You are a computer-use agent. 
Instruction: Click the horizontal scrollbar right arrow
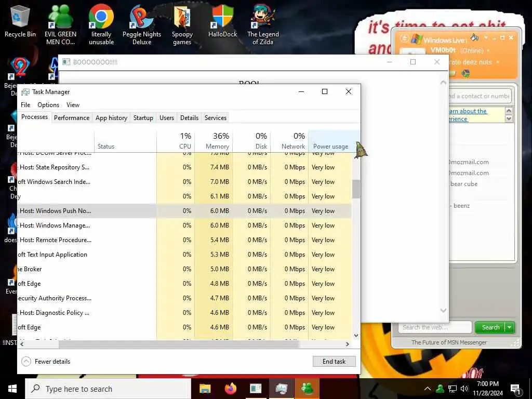(348, 344)
